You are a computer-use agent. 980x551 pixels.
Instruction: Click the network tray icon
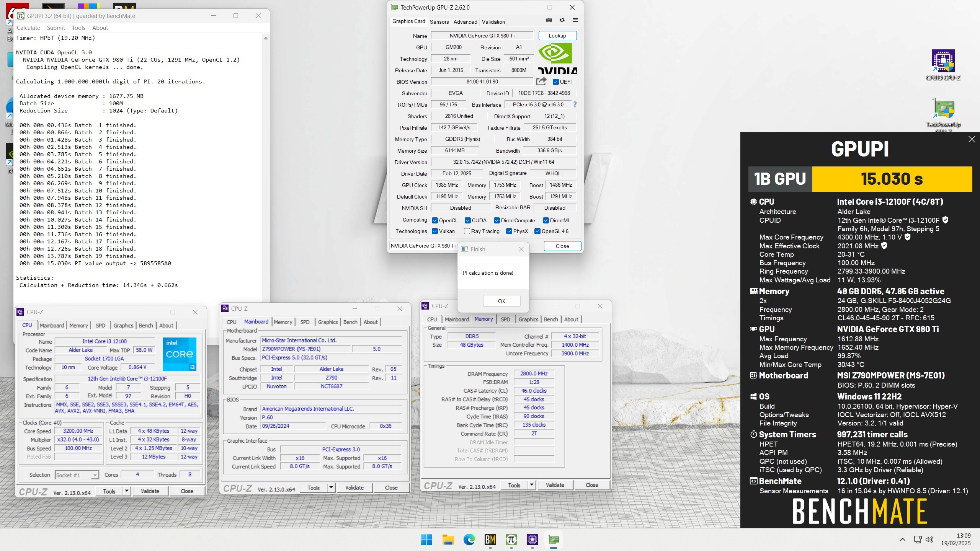[x=918, y=540]
